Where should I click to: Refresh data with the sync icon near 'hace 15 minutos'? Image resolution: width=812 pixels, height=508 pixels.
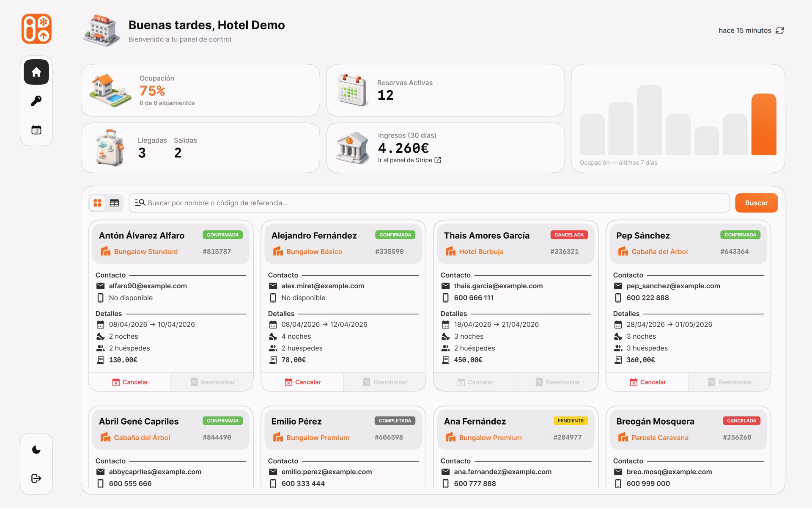pyautogui.click(x=780, y=30)
